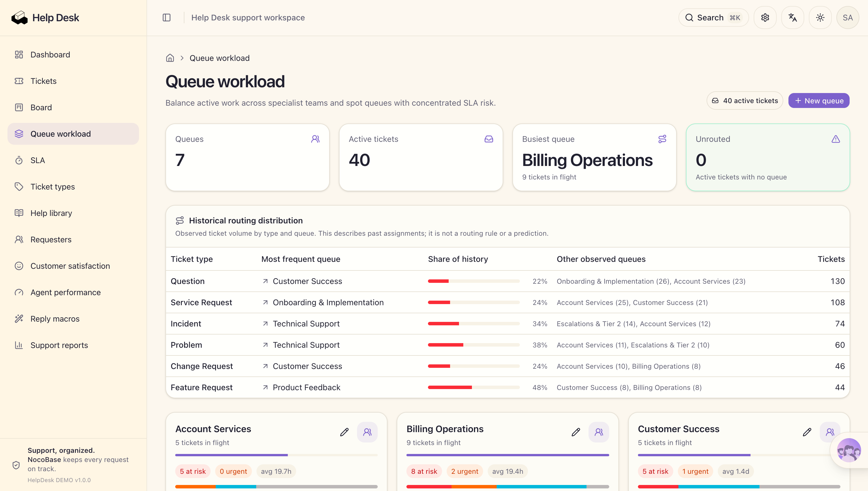Open the SA user avatar

pyautogui.click(x=847, y=18)
